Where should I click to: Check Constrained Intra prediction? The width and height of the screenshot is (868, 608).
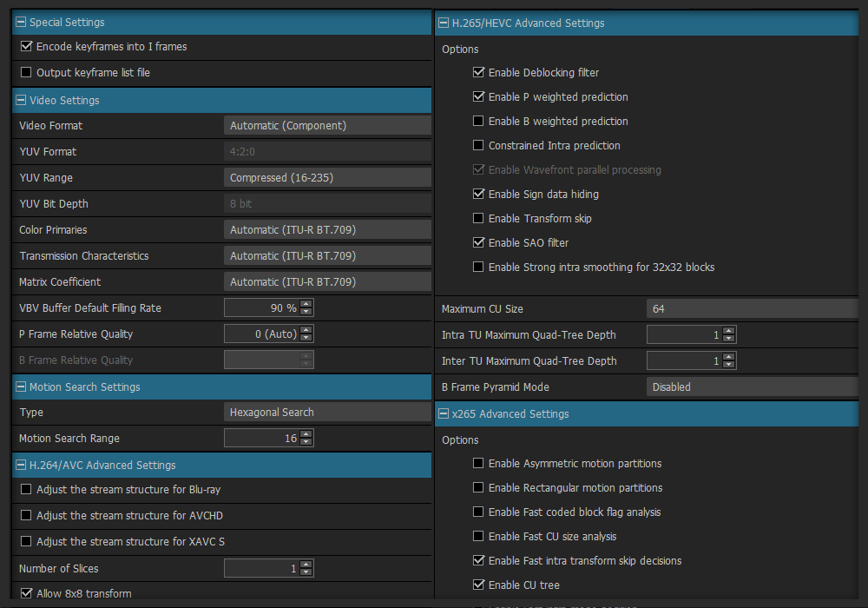pos(478,146)
